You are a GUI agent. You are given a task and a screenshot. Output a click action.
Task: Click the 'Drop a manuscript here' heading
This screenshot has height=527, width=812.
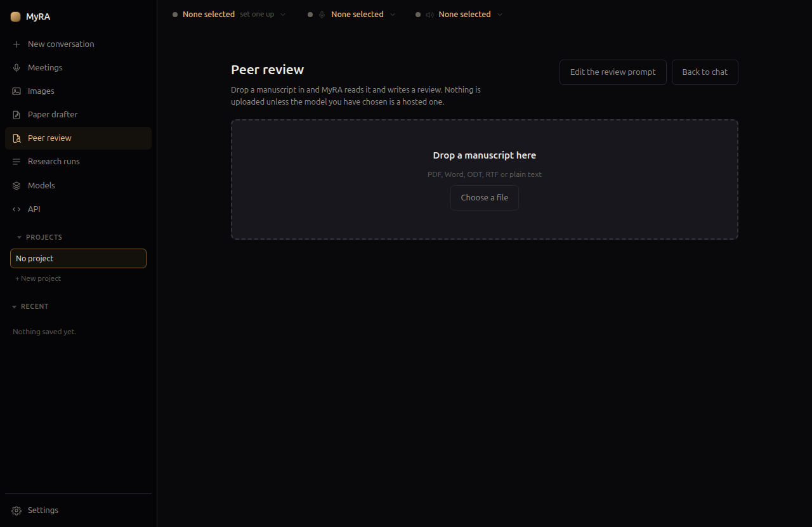click(x=485, y=155)
